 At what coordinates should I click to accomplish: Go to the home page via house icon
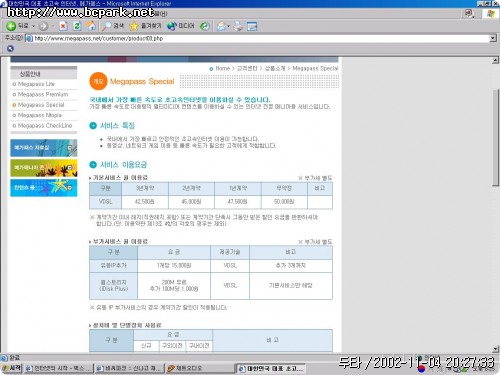(x=91, y=26)
